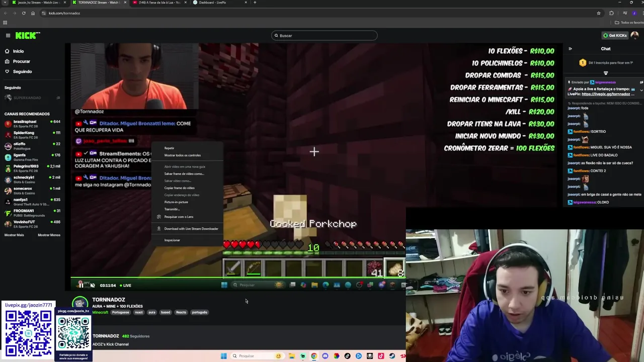Click the KICK logo

pos(27,35)
